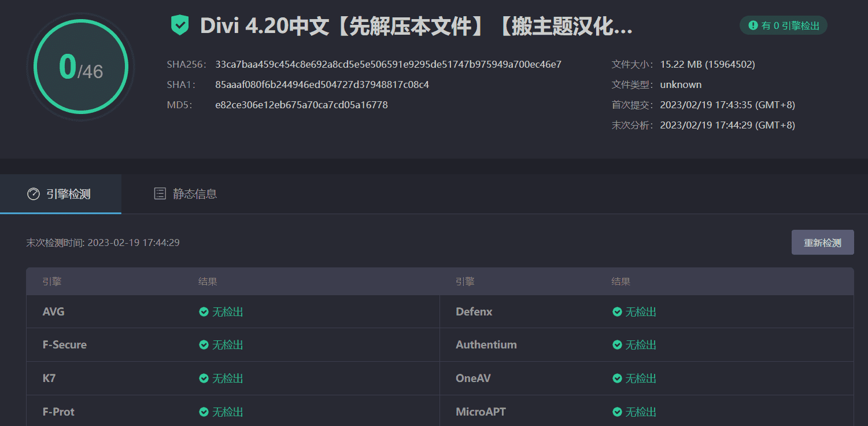The width and height of the screenshot is (868, 426).
Task: Click the file title Divi 4.20中文
Action: click(x=416, y=26)
